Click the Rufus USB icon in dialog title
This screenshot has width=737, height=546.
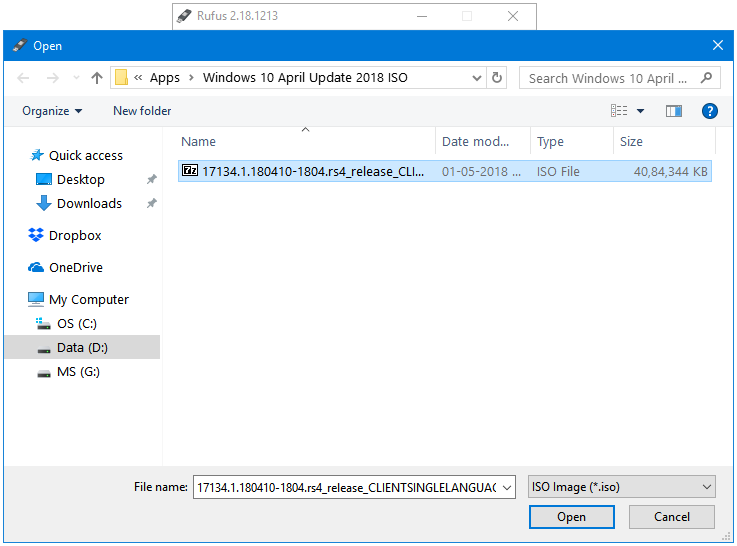pos(19,45)
